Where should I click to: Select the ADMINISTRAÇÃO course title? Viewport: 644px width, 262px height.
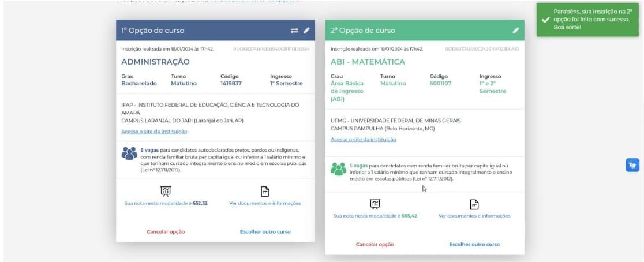156,62
